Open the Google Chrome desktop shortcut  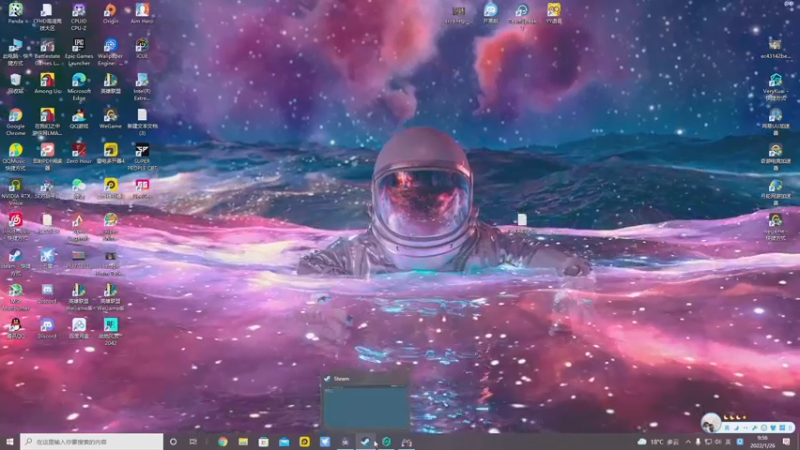(15, 121)
